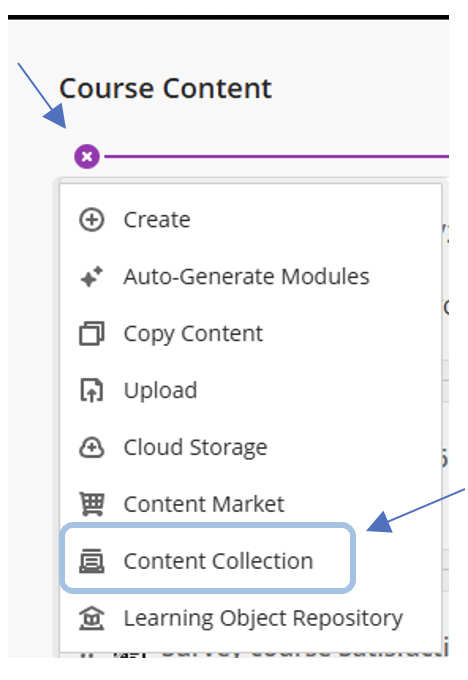Close the add-content menu with purple X button
Image resolution: width=468 pixels, height=680 pixels.
point(87,157)
